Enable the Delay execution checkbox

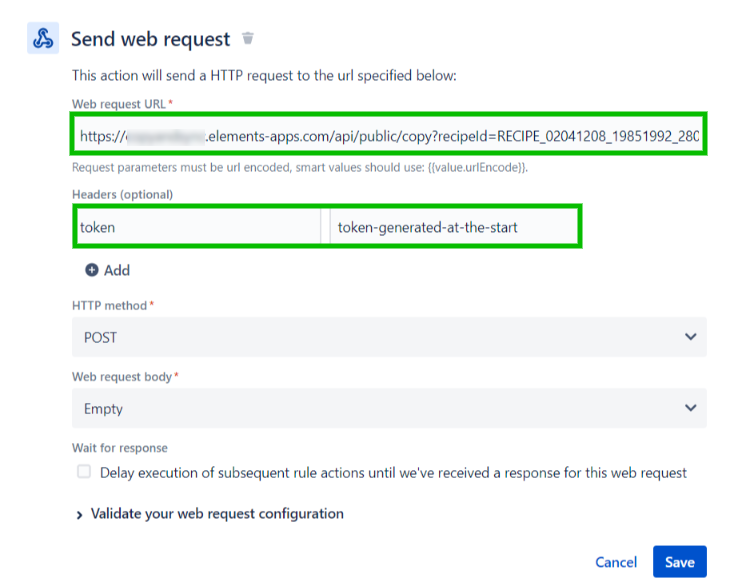84,472
